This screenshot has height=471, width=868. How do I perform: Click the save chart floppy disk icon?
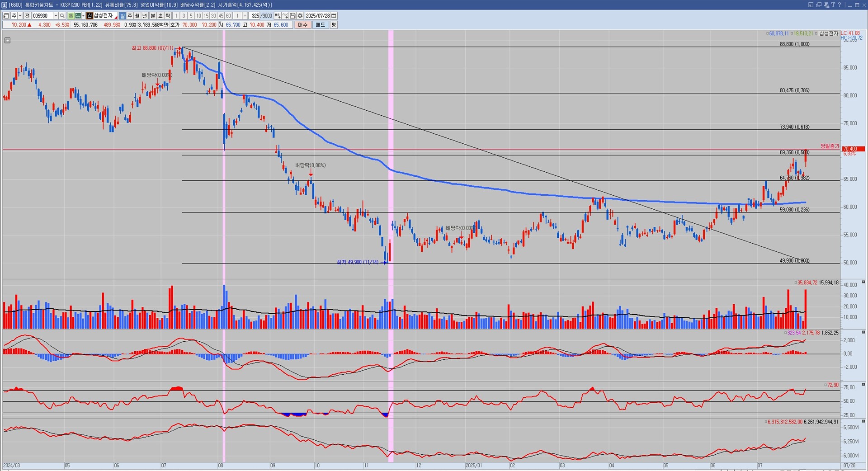(292, 16)
